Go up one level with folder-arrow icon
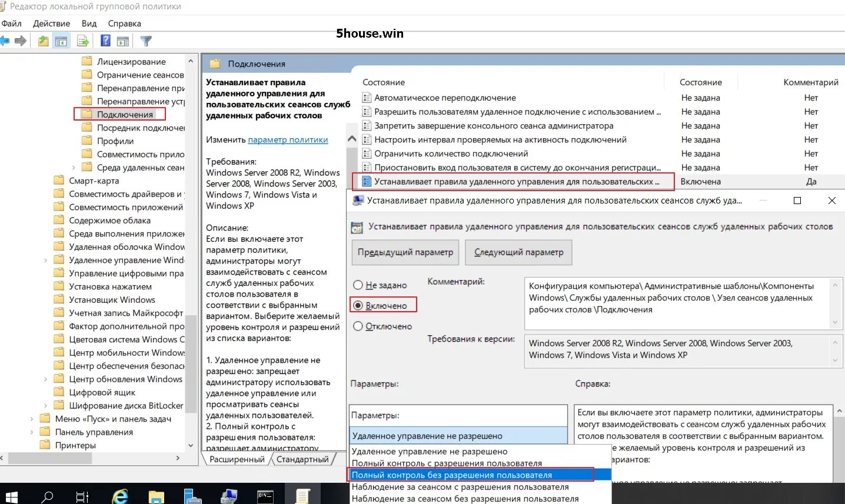 [x=44, y=41]
